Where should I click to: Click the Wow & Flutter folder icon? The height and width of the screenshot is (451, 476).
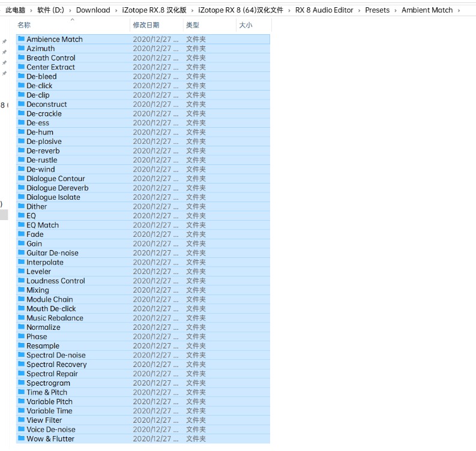pyautogui.click(x=21, y=438)
